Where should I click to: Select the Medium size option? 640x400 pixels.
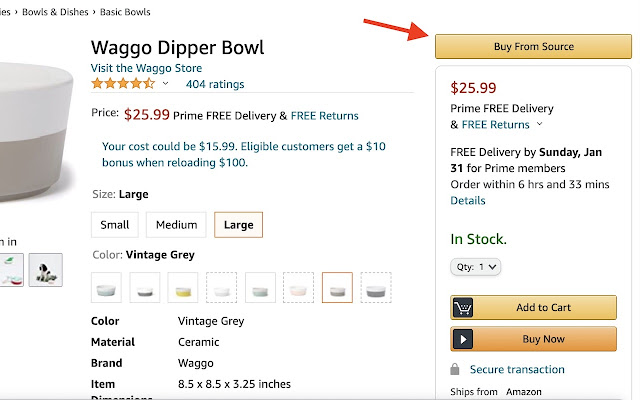176,225
